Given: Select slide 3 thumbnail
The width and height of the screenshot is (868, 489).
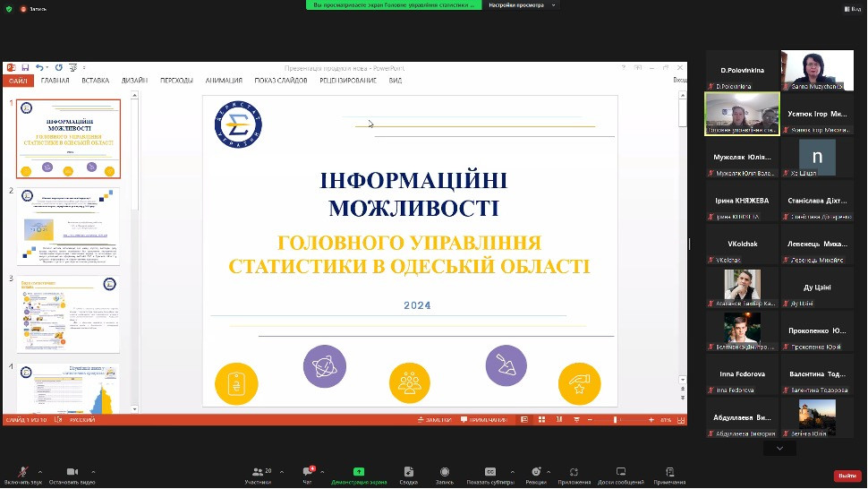Looking at the screenshot, I should [x=68, y=314].
